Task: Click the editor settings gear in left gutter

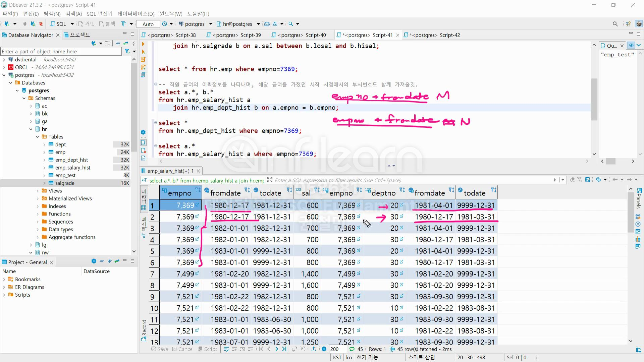Action: 143,132
